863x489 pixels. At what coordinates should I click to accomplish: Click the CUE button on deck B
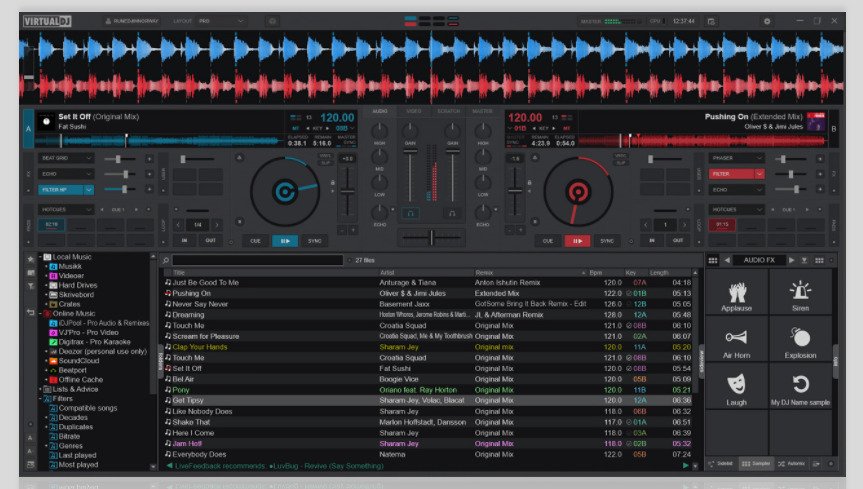(x=548, y=241)
